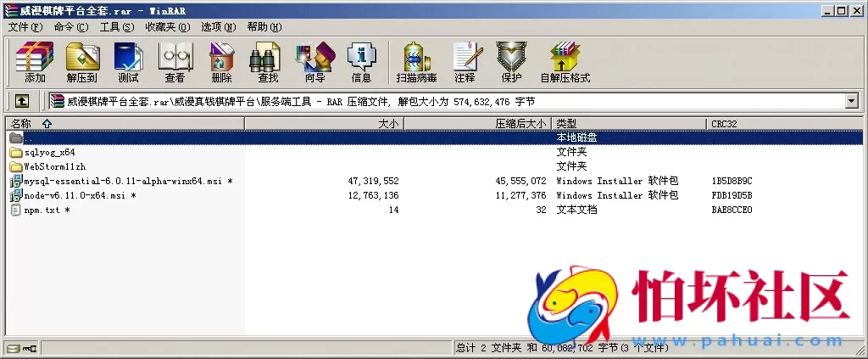Open the File (文件) menu
The width and height of the screenshot is (868, 359).
pyautogui.click(x=25, y=26)
